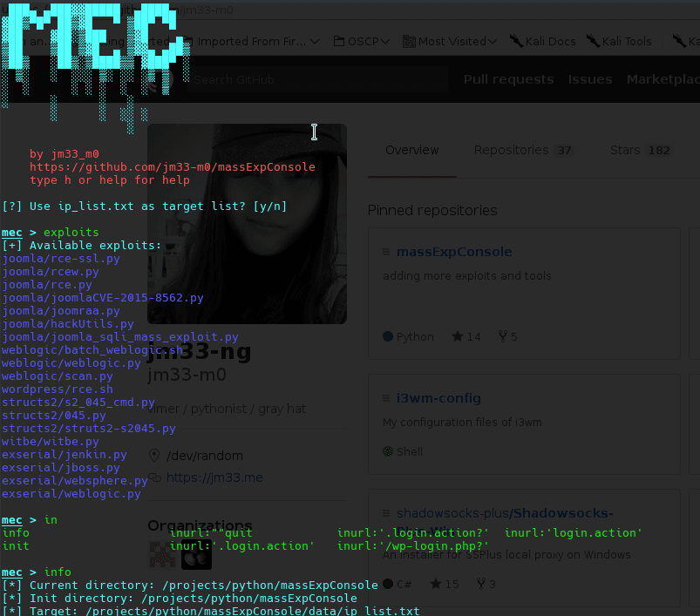
Task: Open the https://jm33.me profile website link
Action: coord(214,477)
